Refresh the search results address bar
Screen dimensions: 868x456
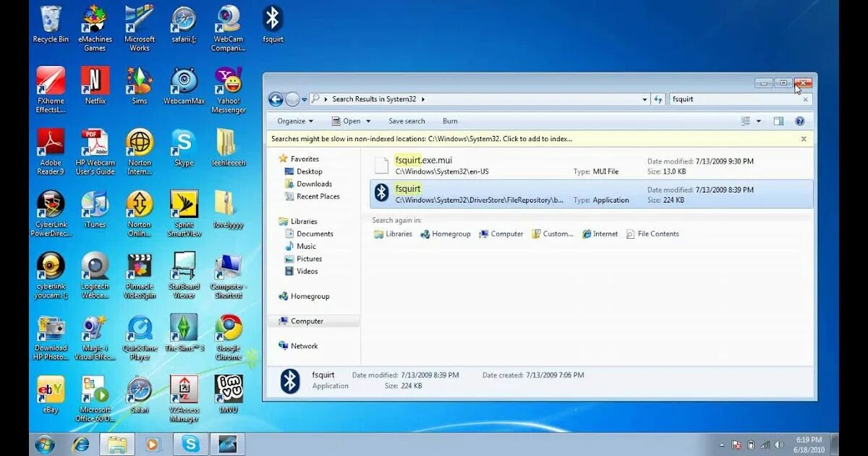[658, 99]
